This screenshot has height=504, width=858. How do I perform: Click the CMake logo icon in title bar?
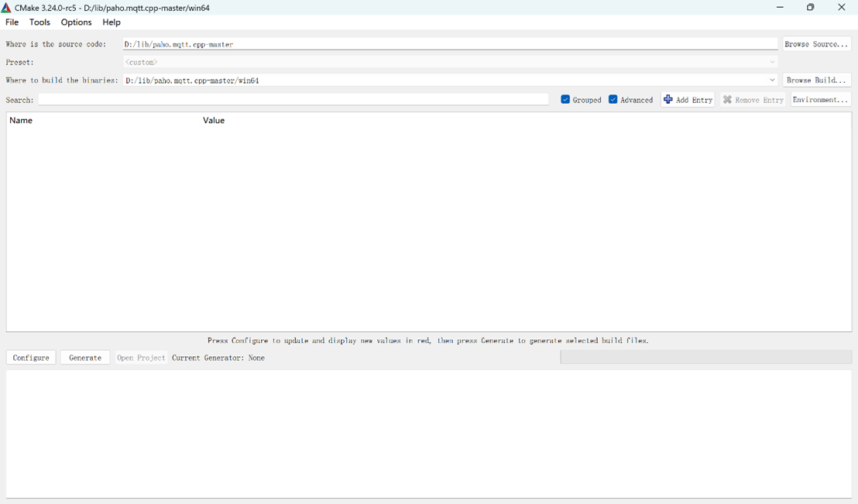tap(6, 8)
